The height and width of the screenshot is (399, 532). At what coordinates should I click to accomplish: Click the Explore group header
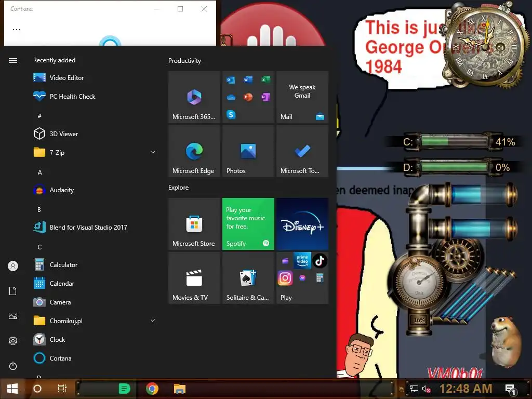click(179, 187)
